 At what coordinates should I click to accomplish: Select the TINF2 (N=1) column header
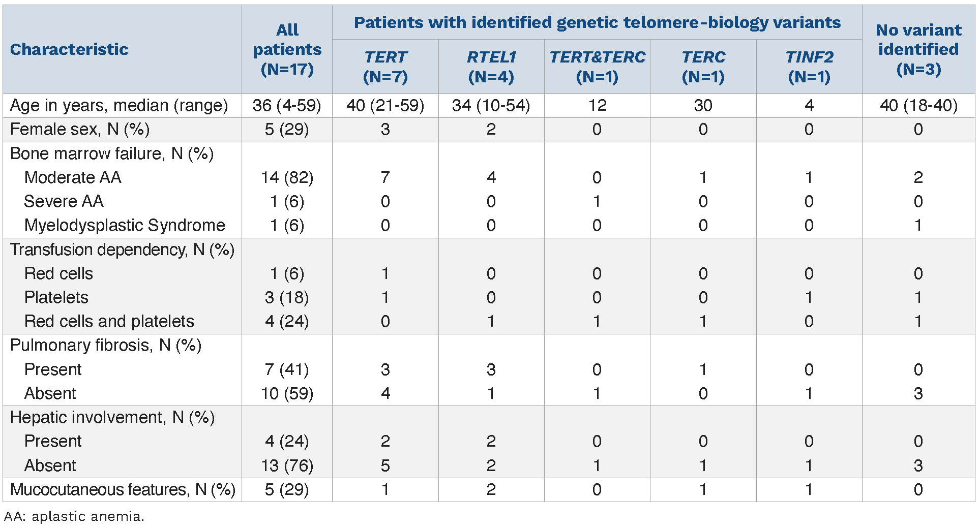pyautogui.click(x=809, y=67)
